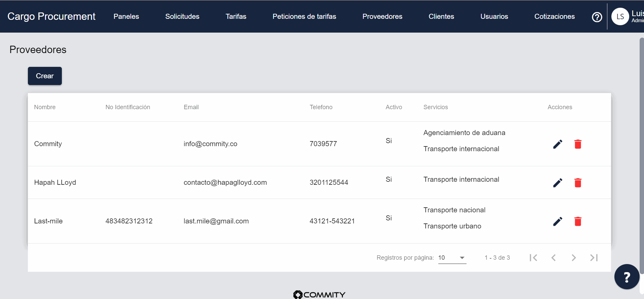Open the floating help chat button
644x299 pixels.
(x=627, y=277)
